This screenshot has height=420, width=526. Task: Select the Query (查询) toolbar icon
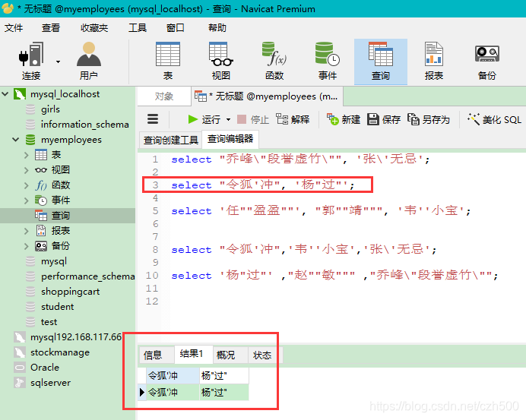coord(381,62)
